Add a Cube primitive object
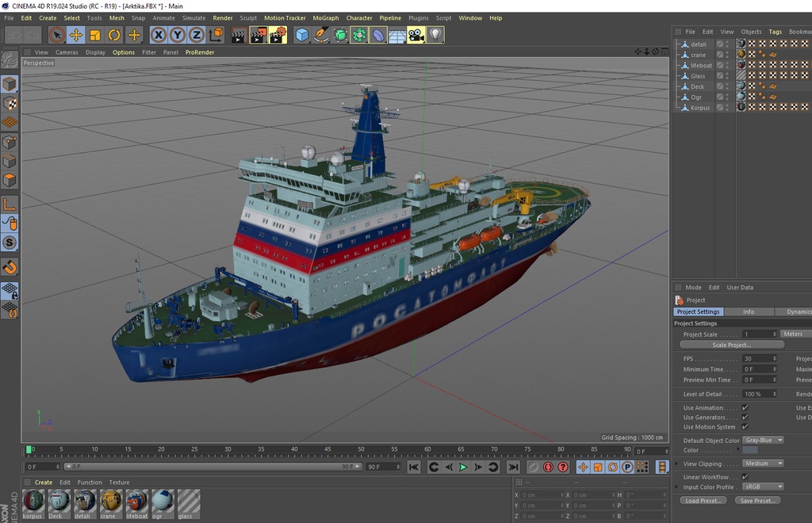812x523 pixels. click(x=302, y=35)
